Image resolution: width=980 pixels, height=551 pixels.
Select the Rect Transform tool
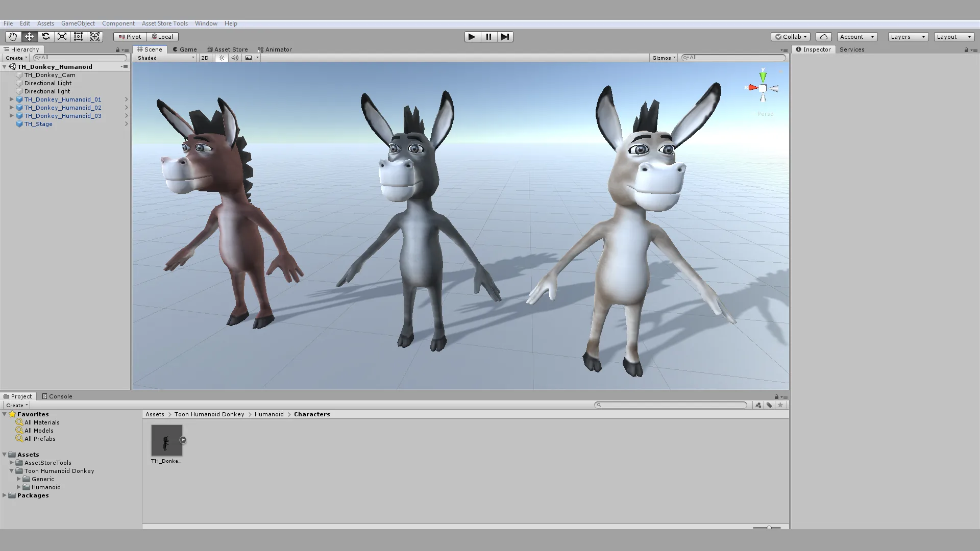click(x=78, y=37)
